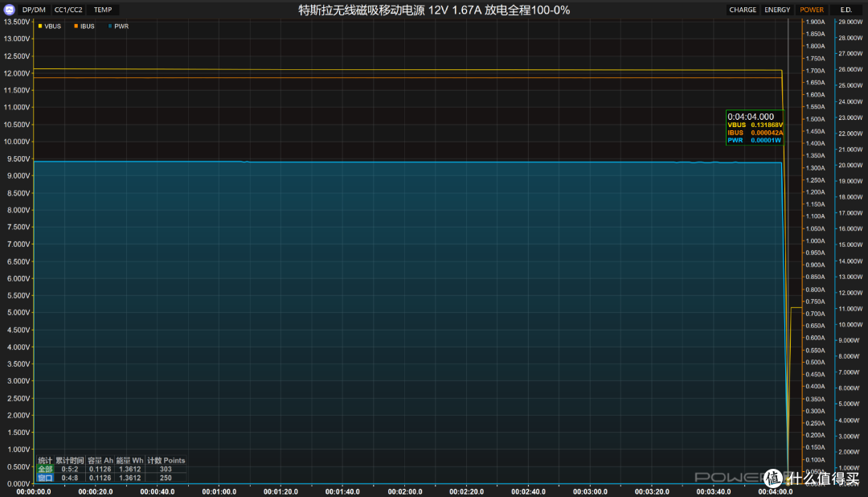Click the app logo icon at top left

[9, 10]
